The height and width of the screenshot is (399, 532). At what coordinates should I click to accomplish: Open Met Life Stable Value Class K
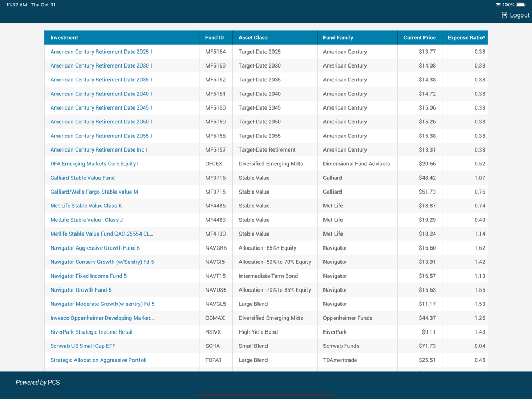click(86, 206)
